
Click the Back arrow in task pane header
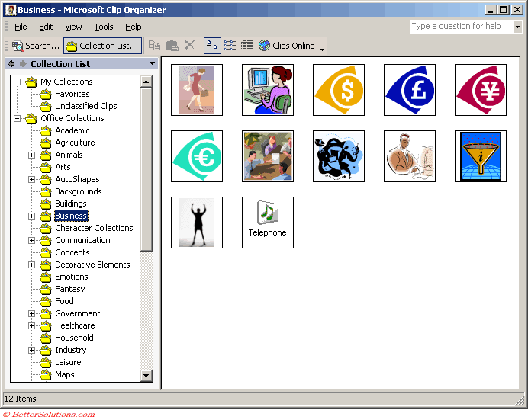click(11, 63)
